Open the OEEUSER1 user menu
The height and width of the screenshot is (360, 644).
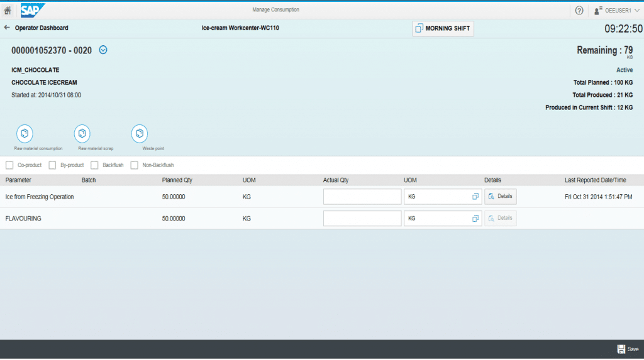pyautogui.click(x=617, y=11)
